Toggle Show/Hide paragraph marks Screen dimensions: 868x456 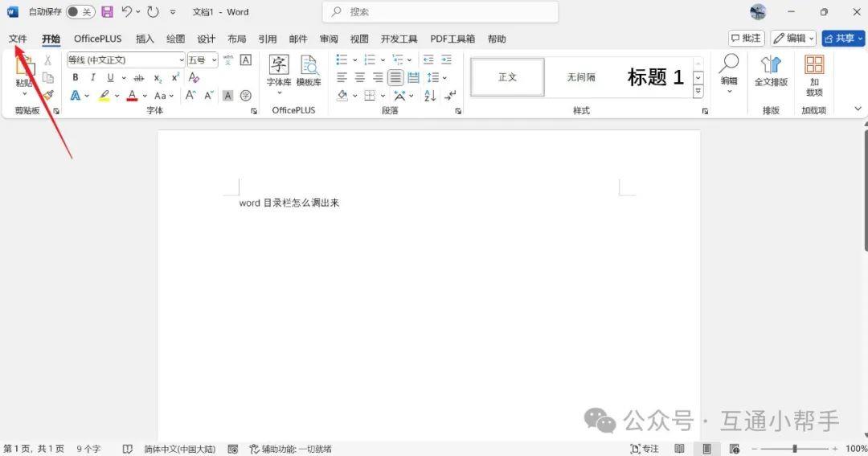pyautogui.click(x=451, y=95)
